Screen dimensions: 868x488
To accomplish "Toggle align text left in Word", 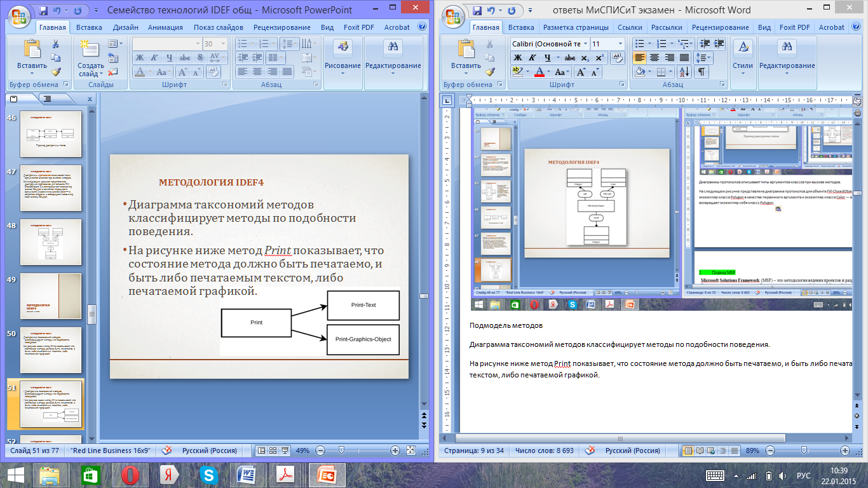I will (x=639, y=58).
